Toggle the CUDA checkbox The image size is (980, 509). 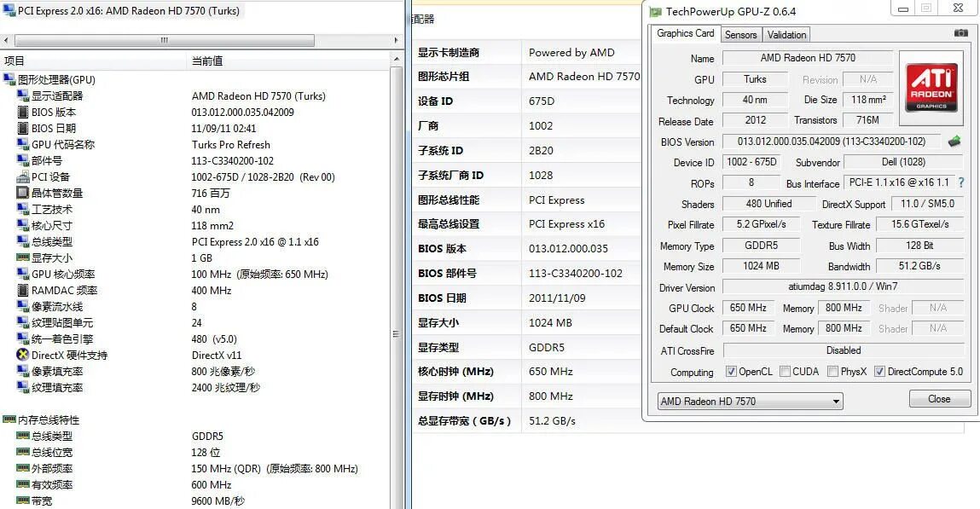[785, 372]
